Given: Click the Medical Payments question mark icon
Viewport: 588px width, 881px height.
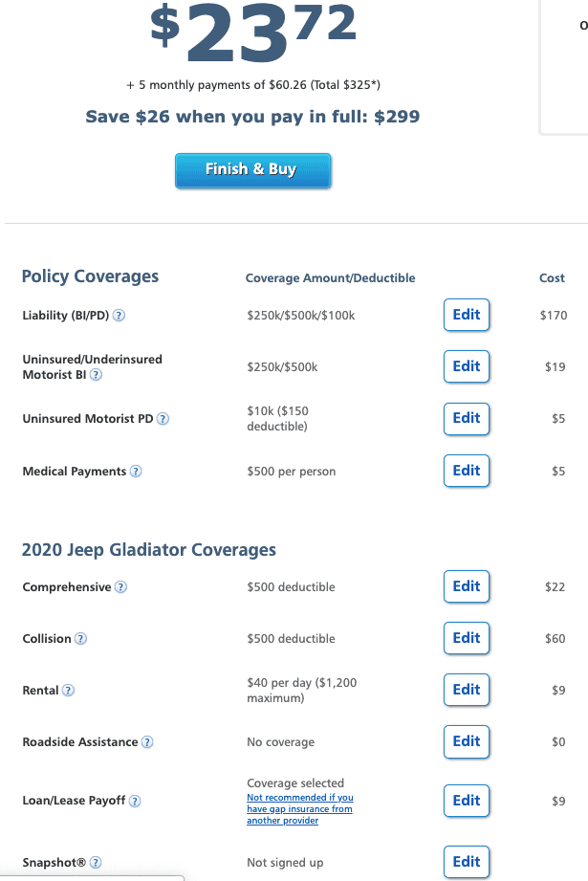Looking at the screenshot, I should tap(136, 472).
